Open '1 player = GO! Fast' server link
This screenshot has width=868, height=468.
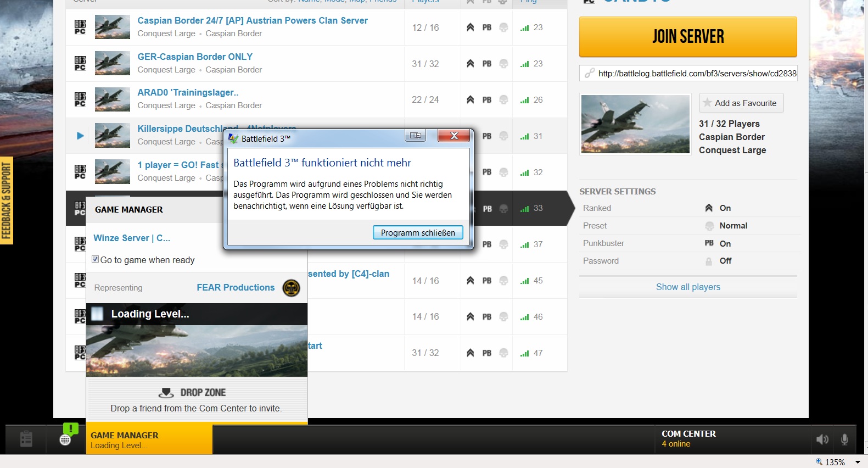(180, 165)
